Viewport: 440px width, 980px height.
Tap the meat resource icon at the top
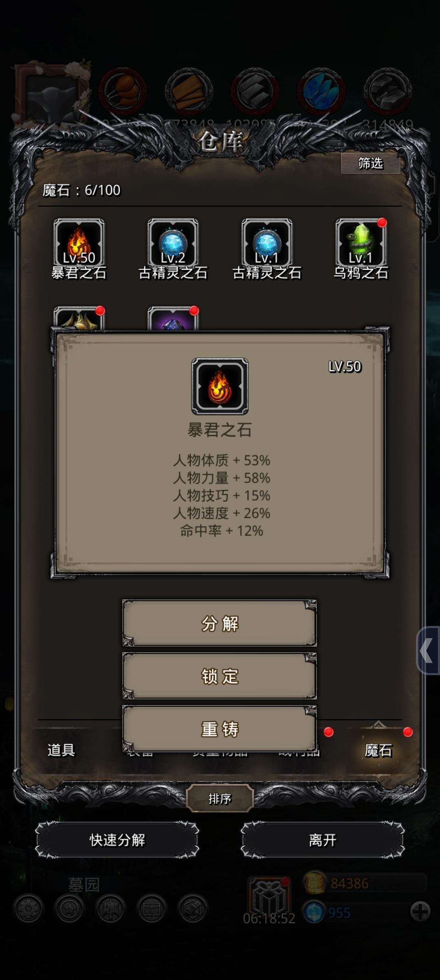(x=123, y=92)
